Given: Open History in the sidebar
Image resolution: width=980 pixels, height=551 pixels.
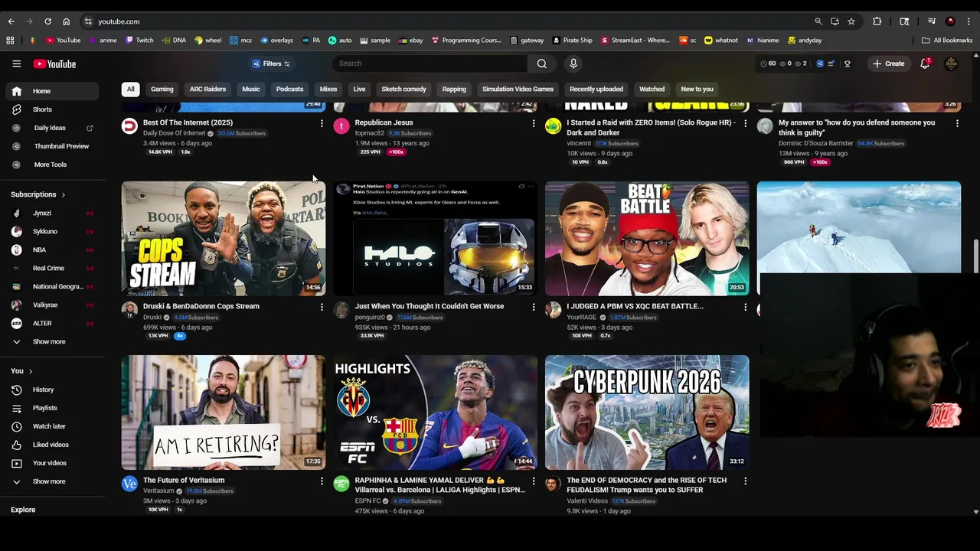Looking at the screenshot, I should tap(43, 390).
